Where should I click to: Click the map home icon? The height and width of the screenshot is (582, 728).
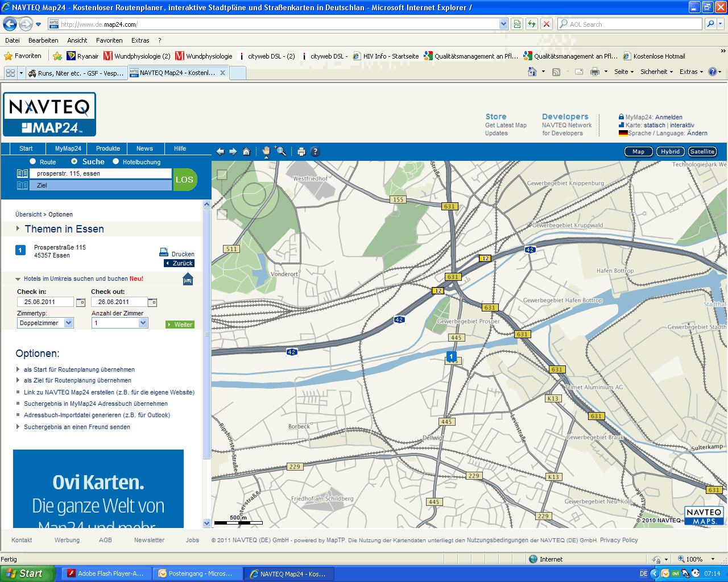(246, 152)
